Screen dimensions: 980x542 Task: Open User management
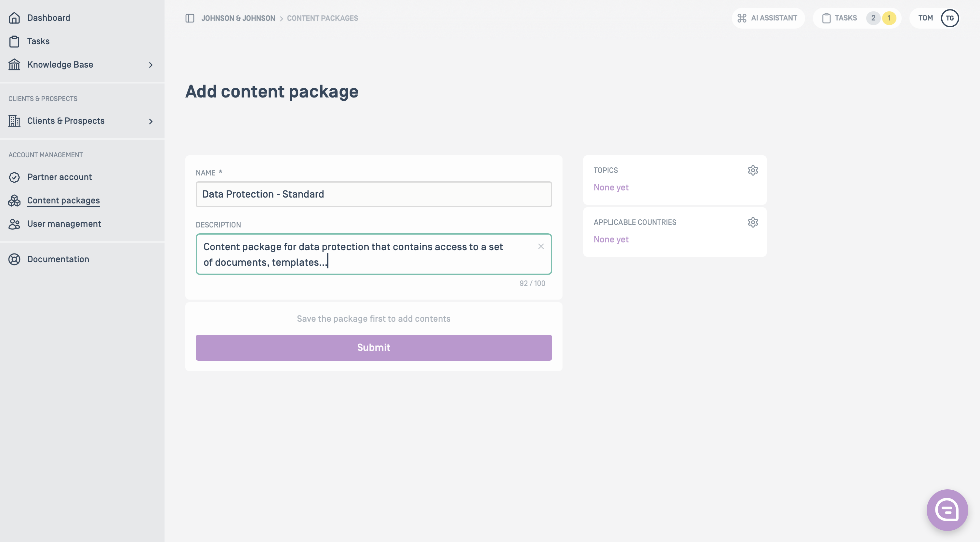tap(64, 224)
